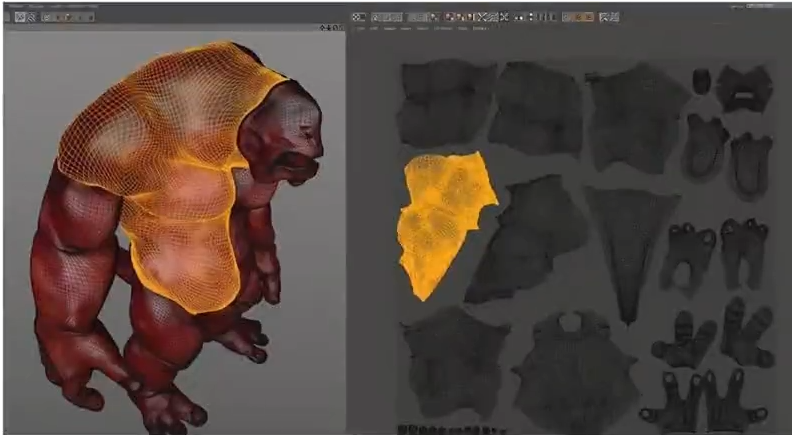Select the UV island with rectangular mouth slot

(x=745, y=89)
